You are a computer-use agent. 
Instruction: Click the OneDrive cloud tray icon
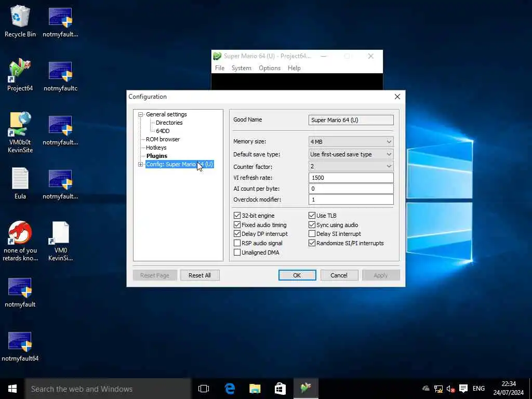point(426,389)
